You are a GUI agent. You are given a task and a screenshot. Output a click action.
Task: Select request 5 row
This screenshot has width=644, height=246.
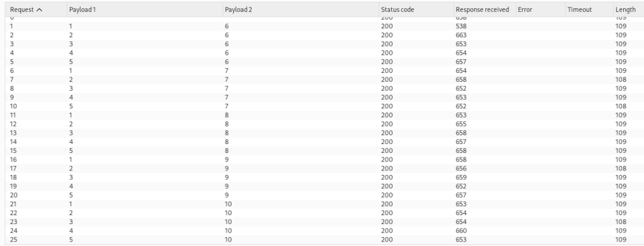coord(325,62)
